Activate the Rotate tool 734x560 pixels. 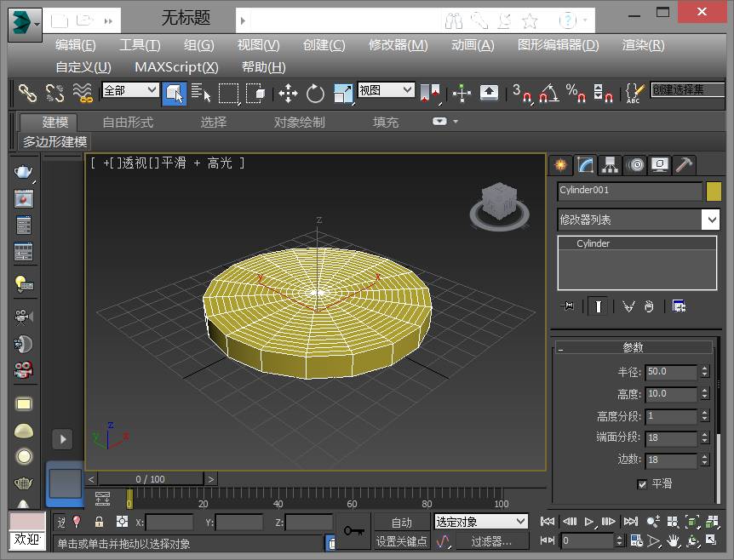coord(315,93)
